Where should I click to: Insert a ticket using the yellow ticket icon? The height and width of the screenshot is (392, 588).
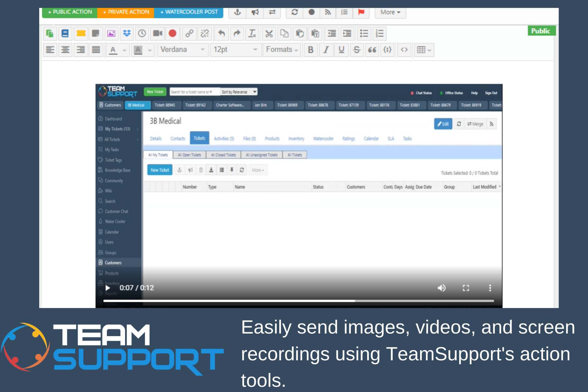pyautogui.click(x=81, y=33)
